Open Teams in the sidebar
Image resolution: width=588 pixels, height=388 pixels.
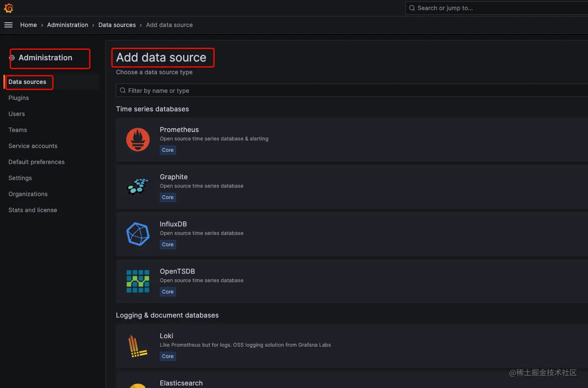point(18,130)
